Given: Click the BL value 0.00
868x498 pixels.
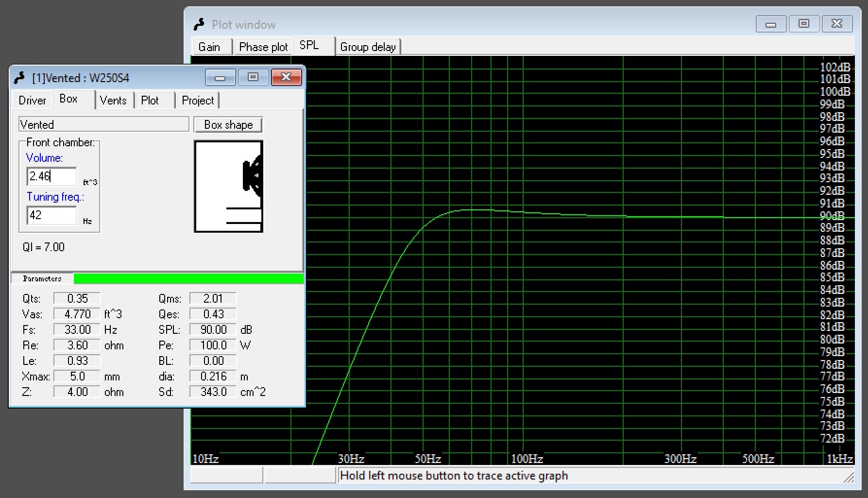Looking at the screenshot, I should (x=213, y=361).
